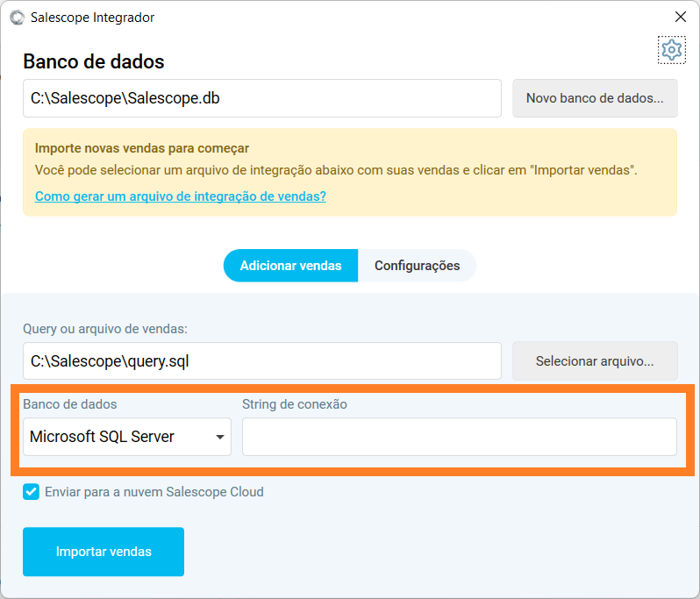Click the Salescope Integrador logo icon
This screenshot has height=599, width=700.
(18, 18)
